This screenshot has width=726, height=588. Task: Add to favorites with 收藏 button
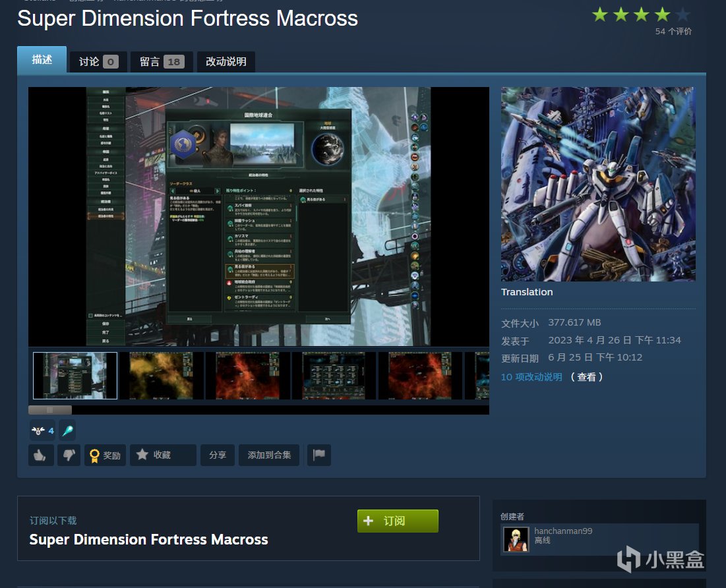pos(163,455)
